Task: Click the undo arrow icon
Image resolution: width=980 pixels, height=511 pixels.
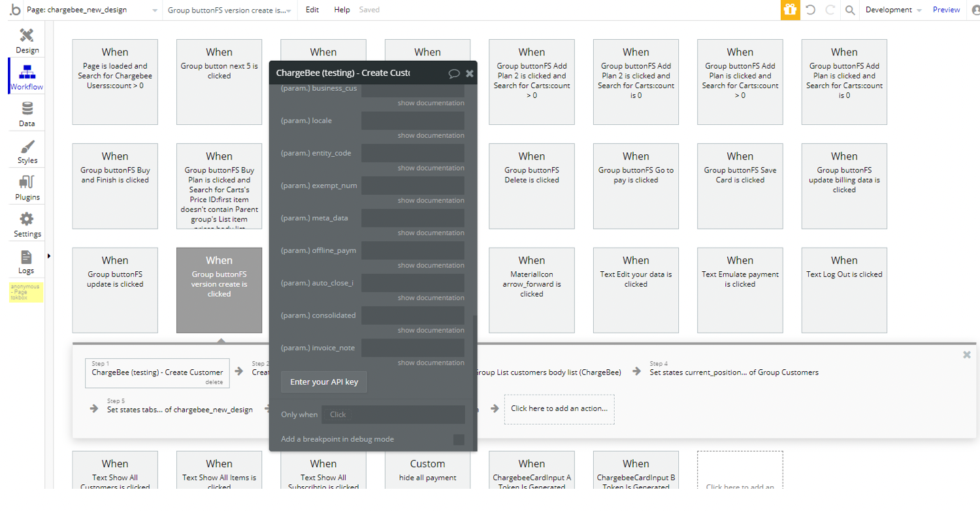Action: pyautogui.click(x=811, y=10)
